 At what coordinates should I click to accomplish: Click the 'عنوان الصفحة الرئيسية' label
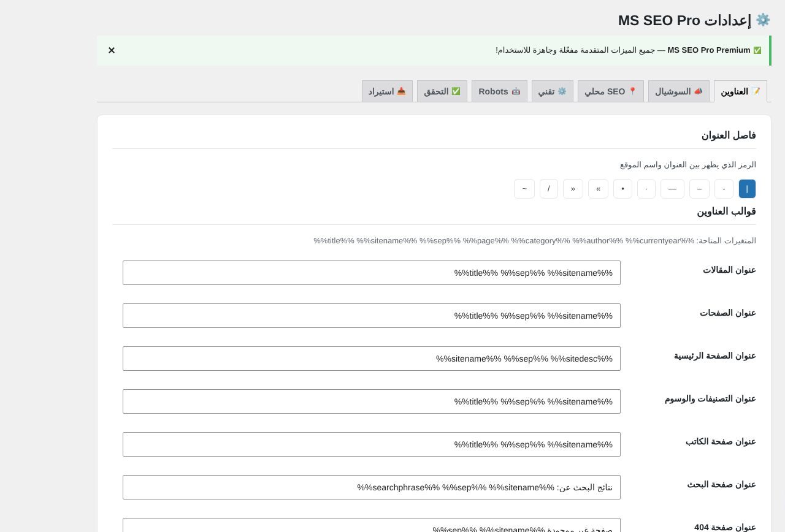(x=715, y=355)
